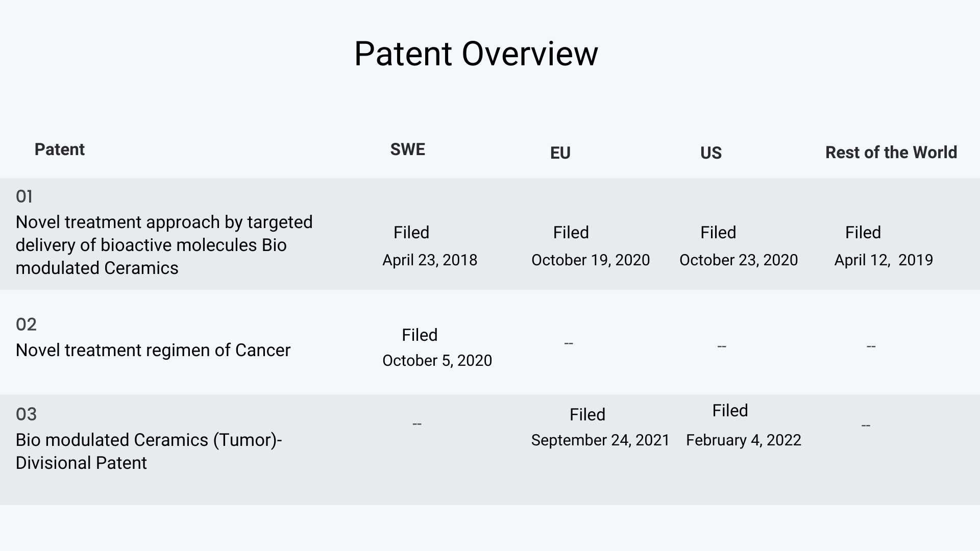Select the October 19, 2020 EU date
This screenshot has height=551, width=980.
(591, 260)
